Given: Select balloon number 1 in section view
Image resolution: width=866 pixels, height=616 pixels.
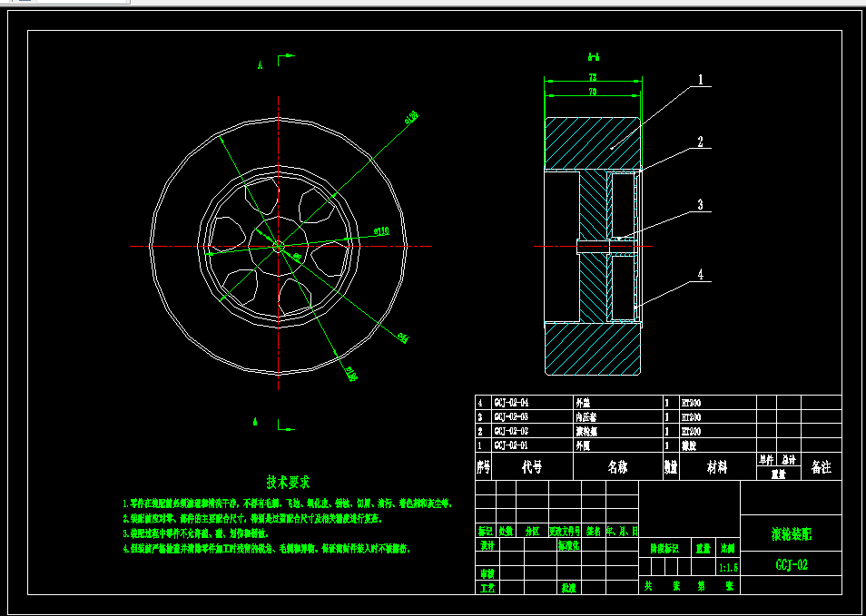Looking at the screenshot, I should coord(700,80).
